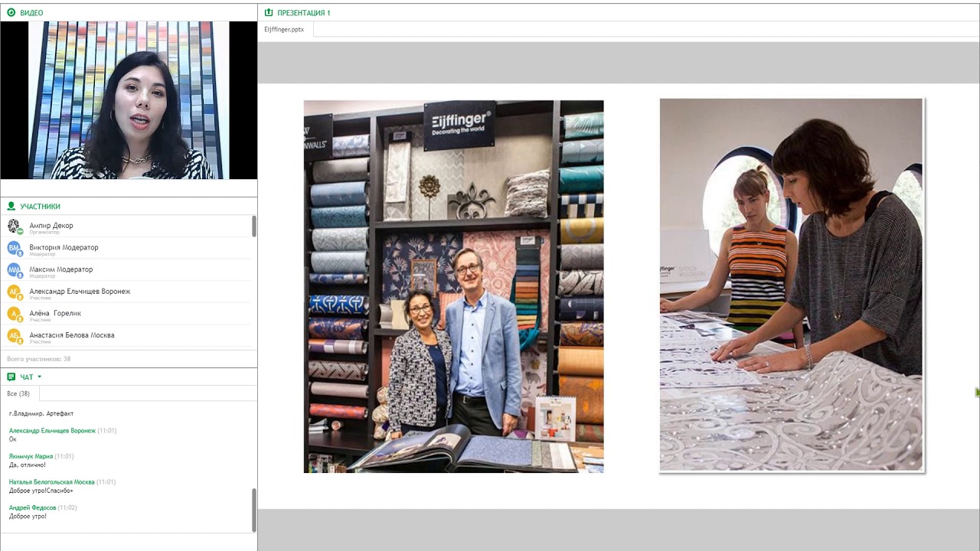Click Анастасия Белова Москва avatar
The height and width of the screenshot is (551, 980).
tap(14, 335)
